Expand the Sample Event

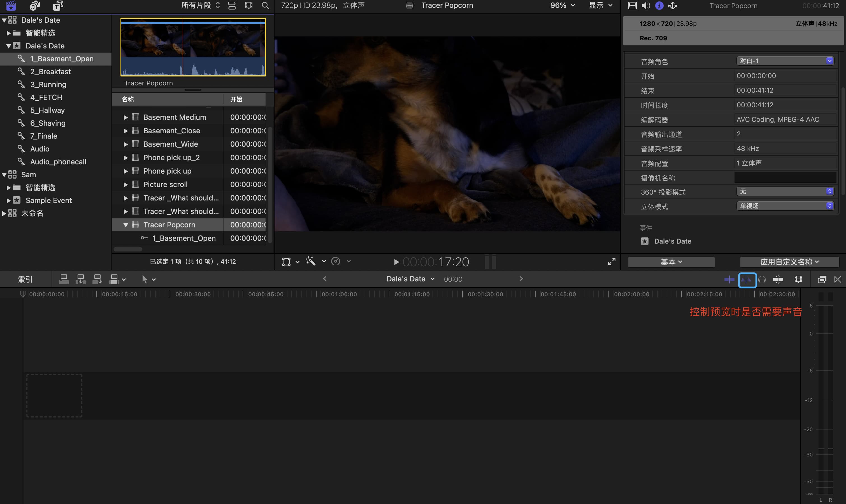pos(8,200)
